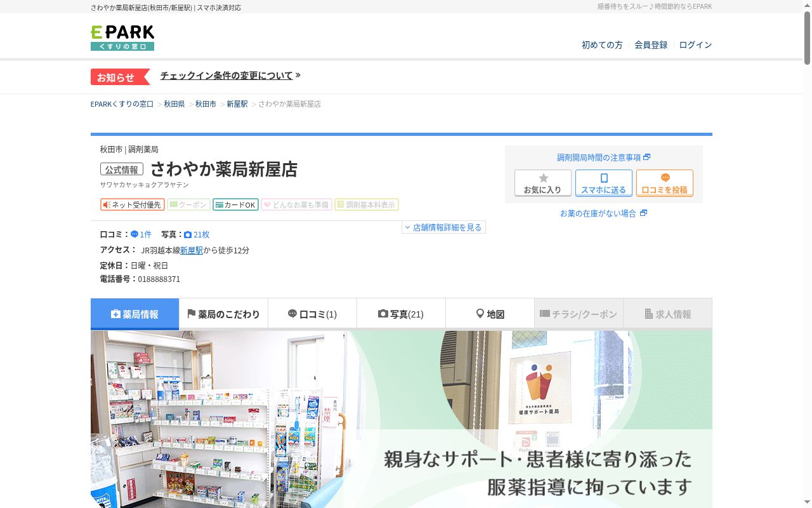
Task: Click the smartphone icon on スマホに送る
Action: tap(604, 178)
